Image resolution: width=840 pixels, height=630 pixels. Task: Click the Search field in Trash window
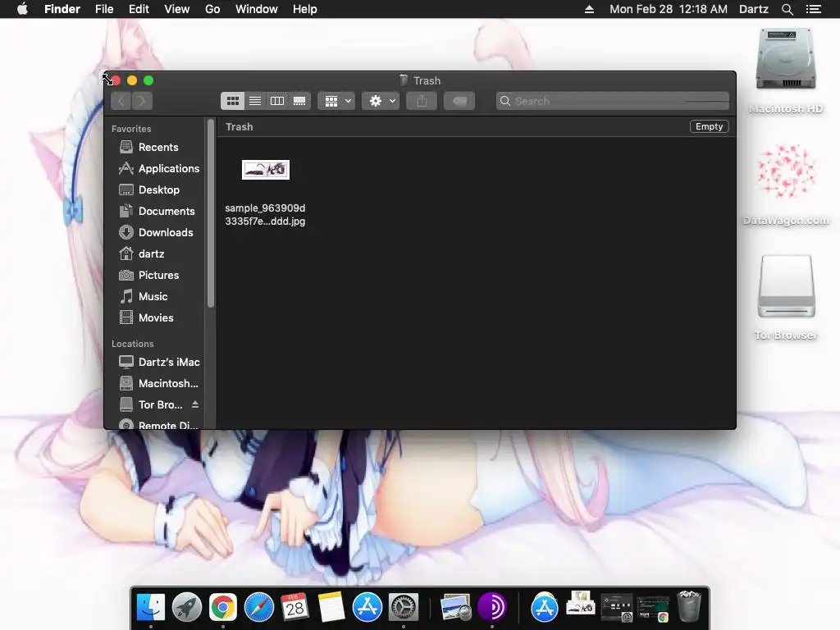[x=612, y=101]
